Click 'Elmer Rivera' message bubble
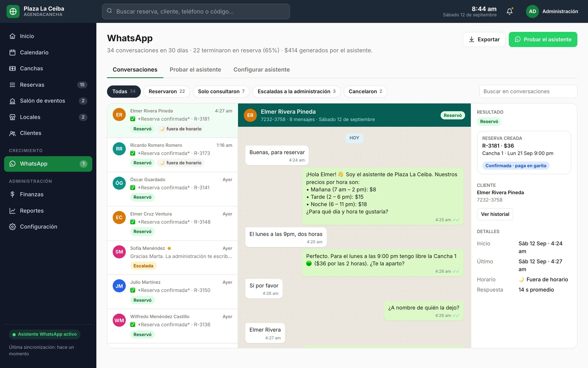Viewport: 588px width, 368px height. point(265,333)
